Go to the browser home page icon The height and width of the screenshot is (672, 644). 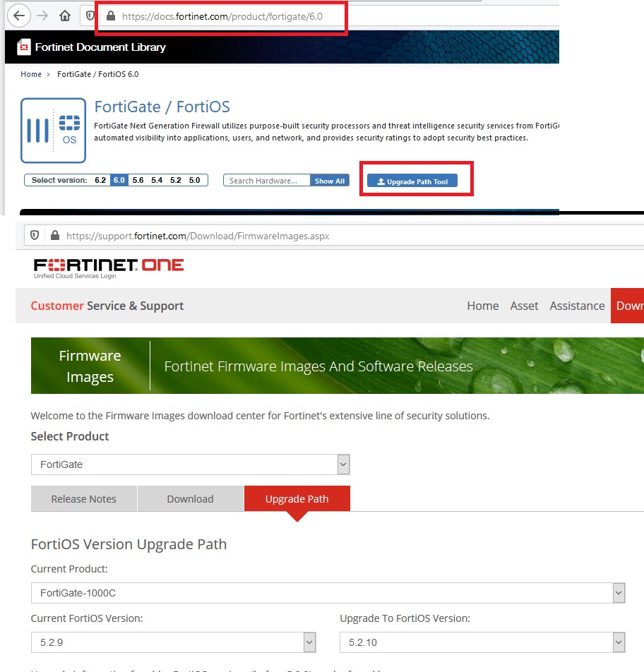click(x=65, y=16)
